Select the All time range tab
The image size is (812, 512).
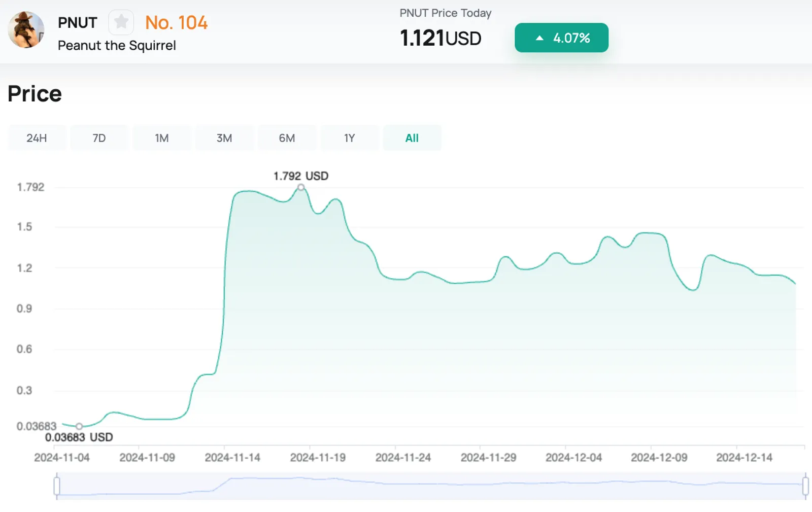pos(412,138)
